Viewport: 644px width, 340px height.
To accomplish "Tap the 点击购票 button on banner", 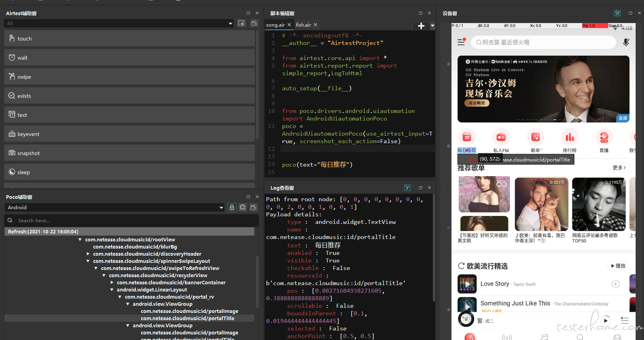I will 477,103.
